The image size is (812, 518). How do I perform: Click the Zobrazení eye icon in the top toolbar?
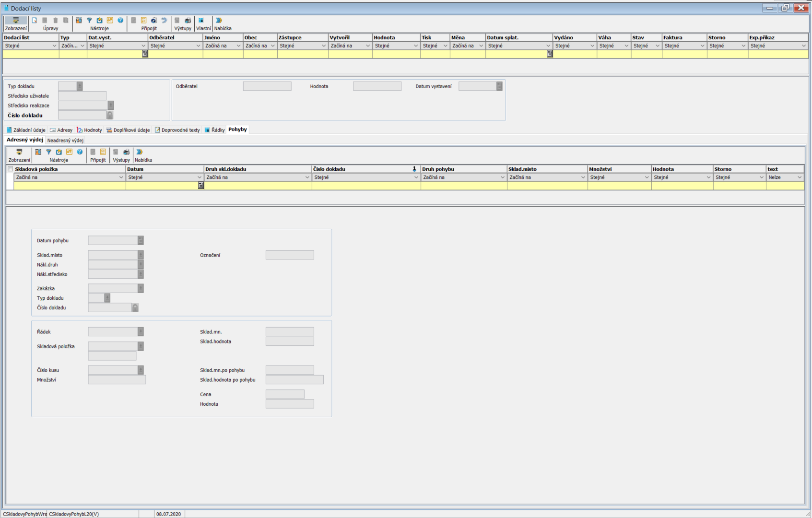pyautogui.click(x=16, y=21)
